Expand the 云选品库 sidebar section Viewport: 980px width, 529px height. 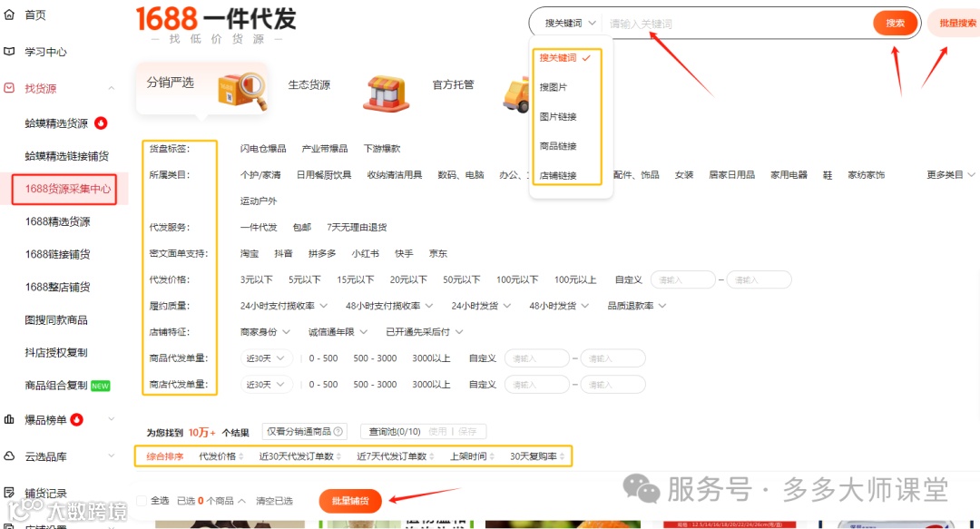point(112,456)
